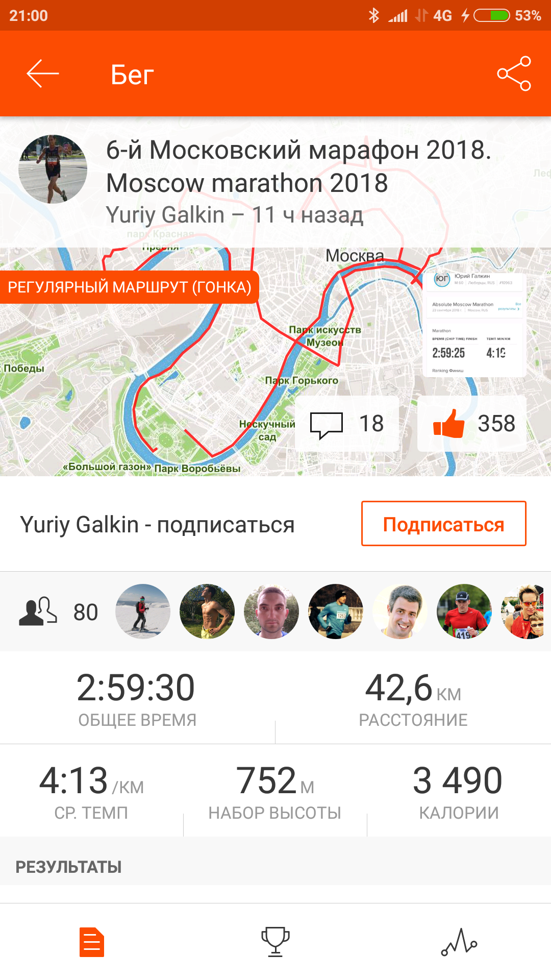Select the runner with bib 419 avatar
Image resolution: width=551 pixels, height=980 pixels.
point(464,611)
